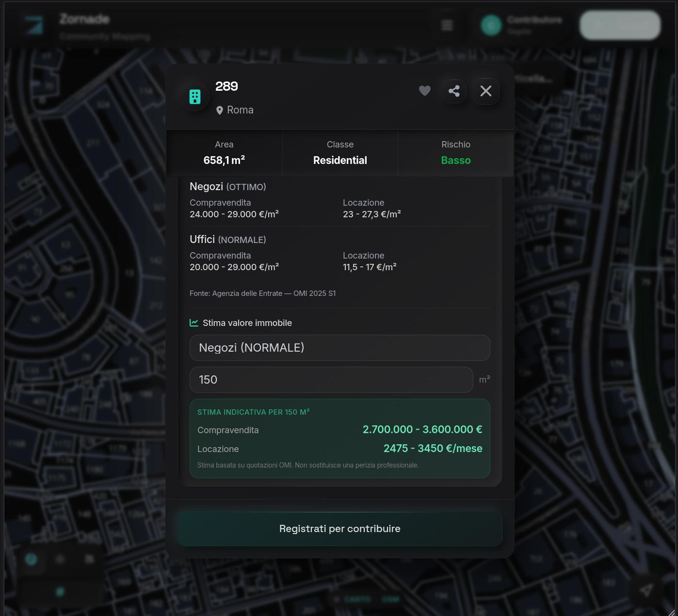
Task: Click the 11,5 - 17 €/m² office rent
Action: click(370, 267)
